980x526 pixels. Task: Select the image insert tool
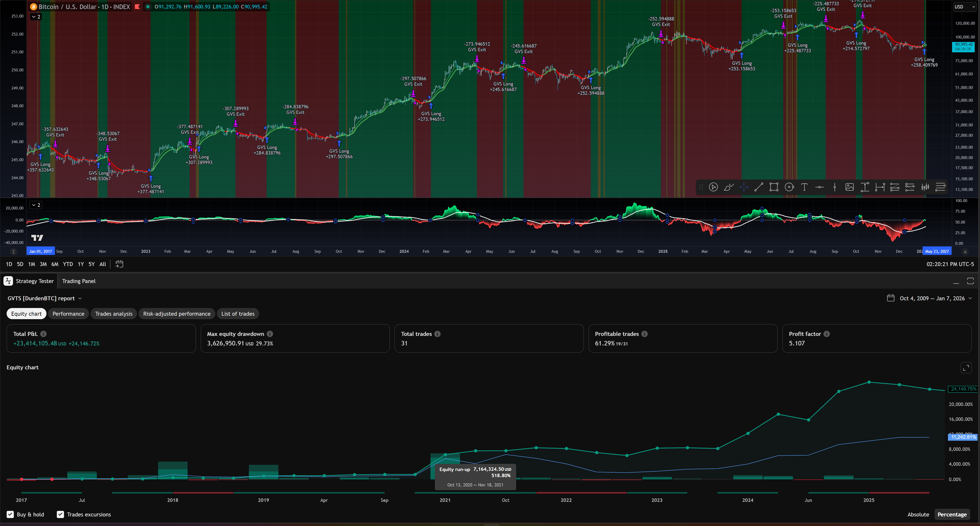tap(850, 187)
